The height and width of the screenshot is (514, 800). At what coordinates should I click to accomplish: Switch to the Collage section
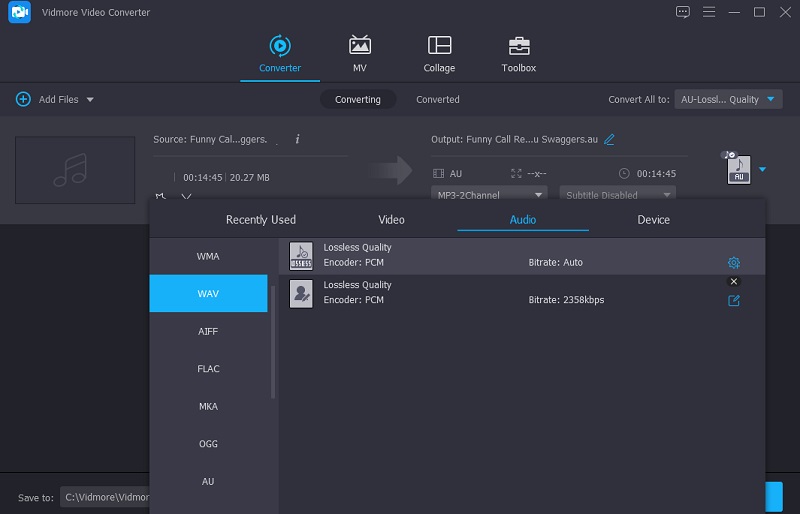click(x=439, y=54)
